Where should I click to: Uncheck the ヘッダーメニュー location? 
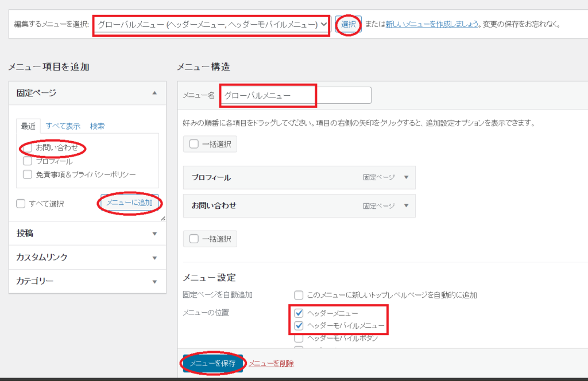tap(299, 313)
